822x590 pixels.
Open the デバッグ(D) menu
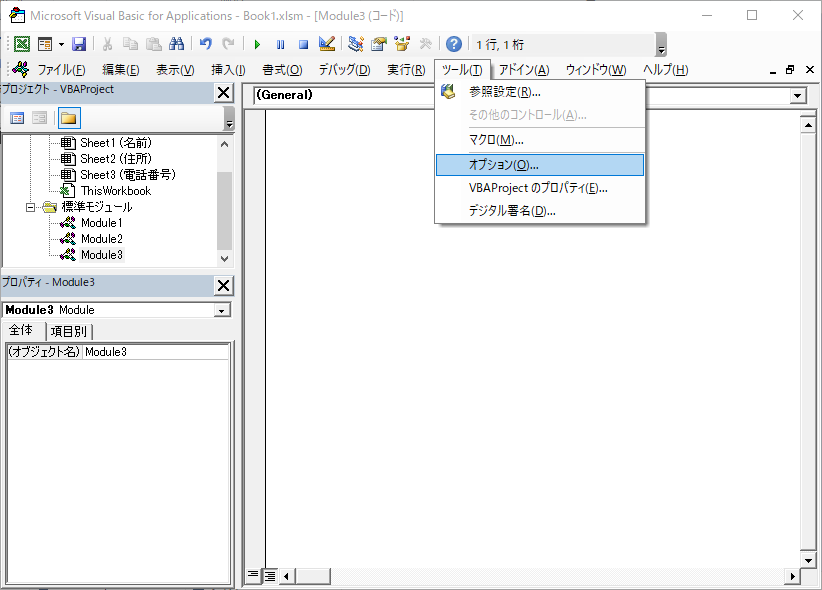(344, 70)
